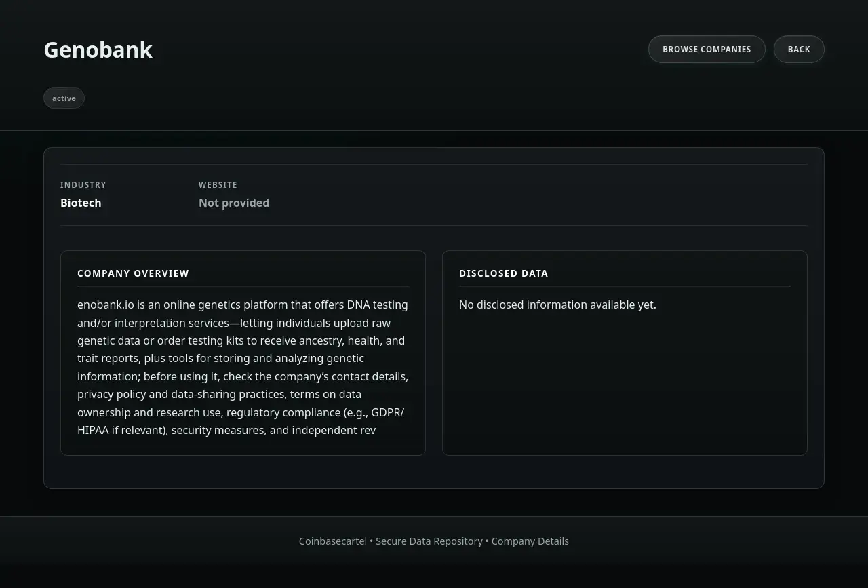Viewport: 868px width, 588px height.
Task: Click the active status badge
Action: click(x=64, y=98)
